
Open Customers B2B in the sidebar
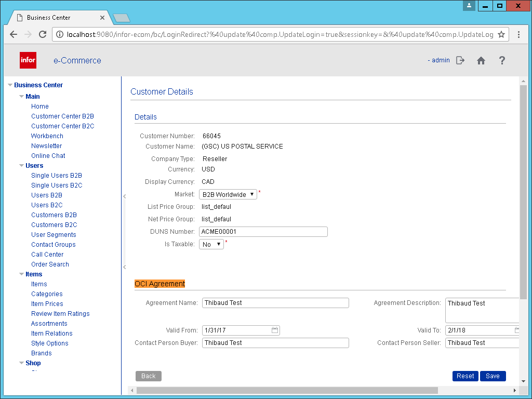click(x=54, y=215)
